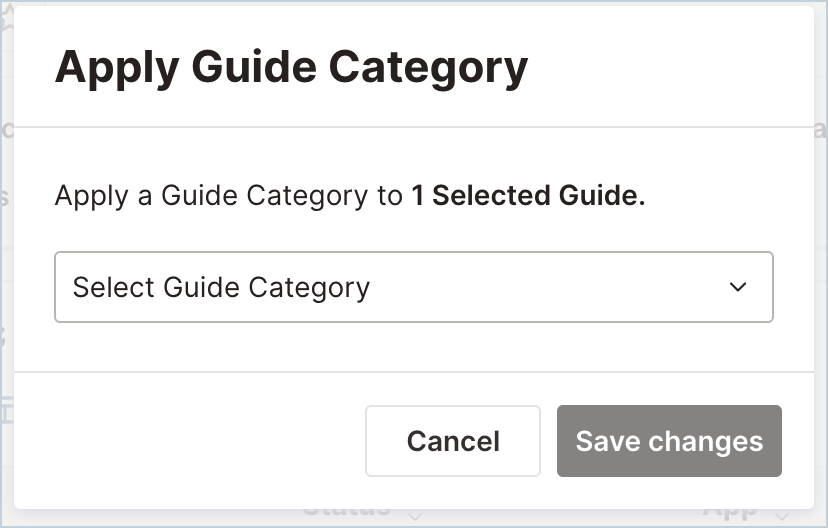Click the dimmed App column header text
828x528 pixels.
pyautogui.click(x=730, y=511)
